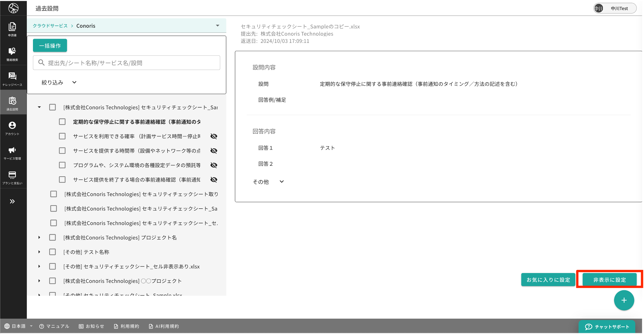Hide the サービスを提供する時間帯 question via eye icon
This screenshot has width=644, height=334.
click(x=214, y=150)
